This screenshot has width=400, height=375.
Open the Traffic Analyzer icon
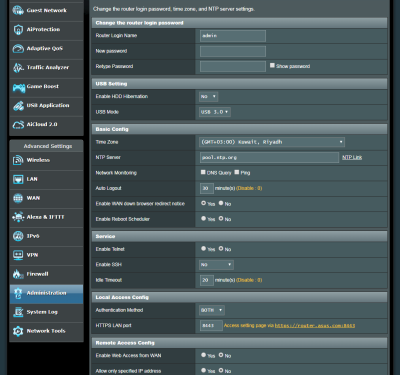point(18,68)
